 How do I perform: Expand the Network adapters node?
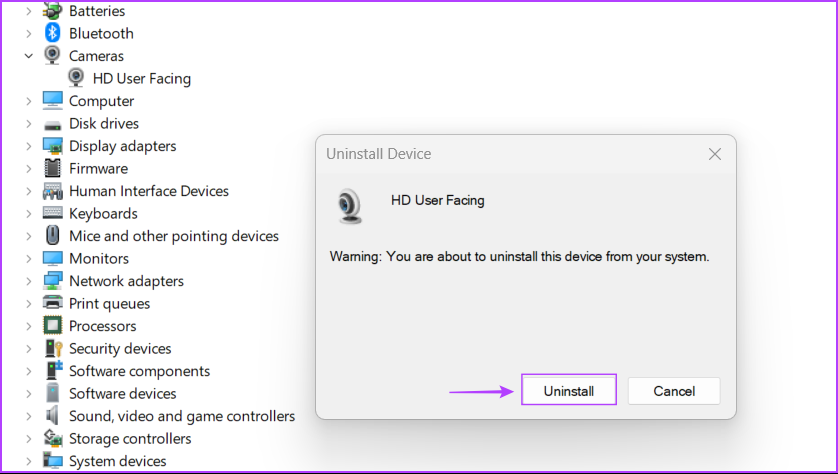click(28, 281)
